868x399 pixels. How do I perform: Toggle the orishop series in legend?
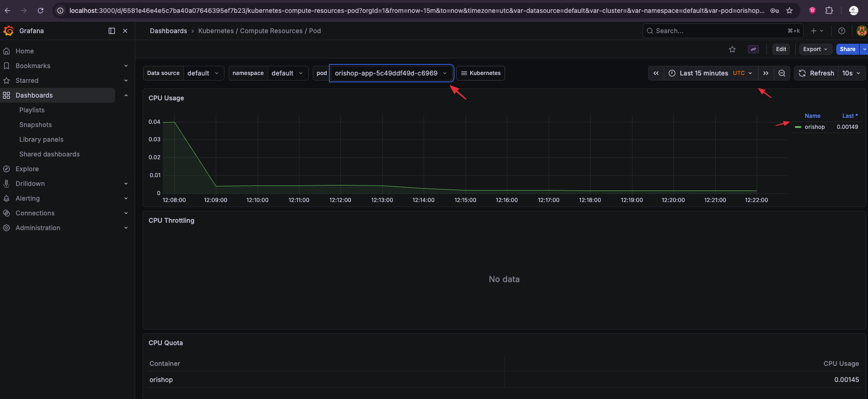[x=814, y=127]
